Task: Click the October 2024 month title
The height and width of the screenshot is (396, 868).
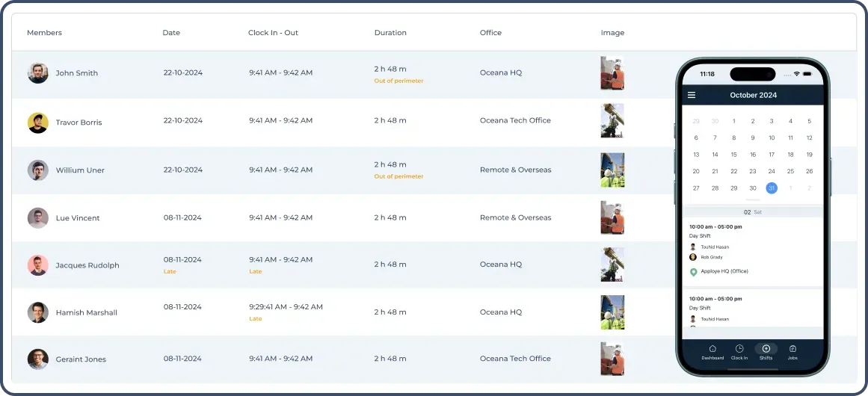Action: coord(753,95)
